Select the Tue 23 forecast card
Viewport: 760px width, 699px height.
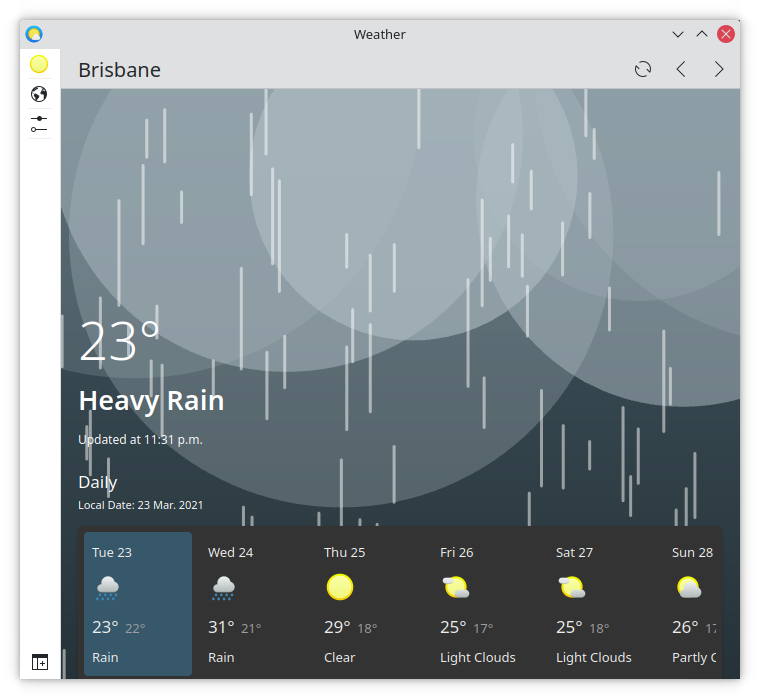click(138, 603)
